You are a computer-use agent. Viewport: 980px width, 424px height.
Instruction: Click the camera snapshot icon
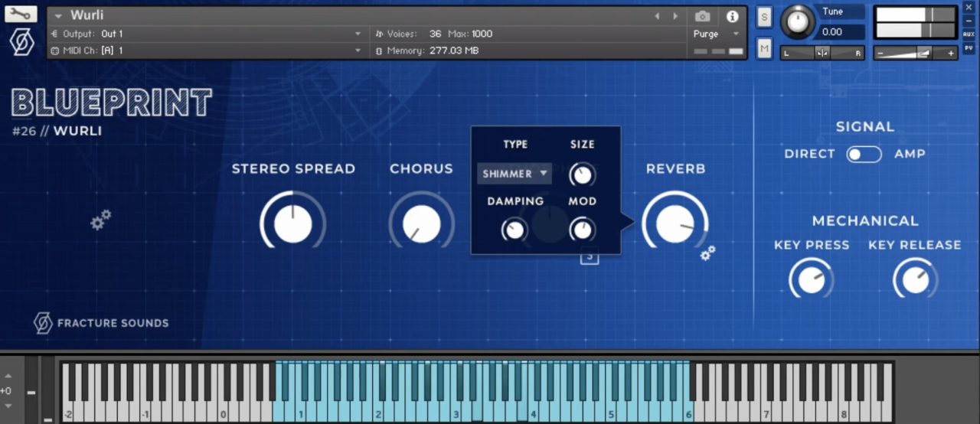[702, 16]
